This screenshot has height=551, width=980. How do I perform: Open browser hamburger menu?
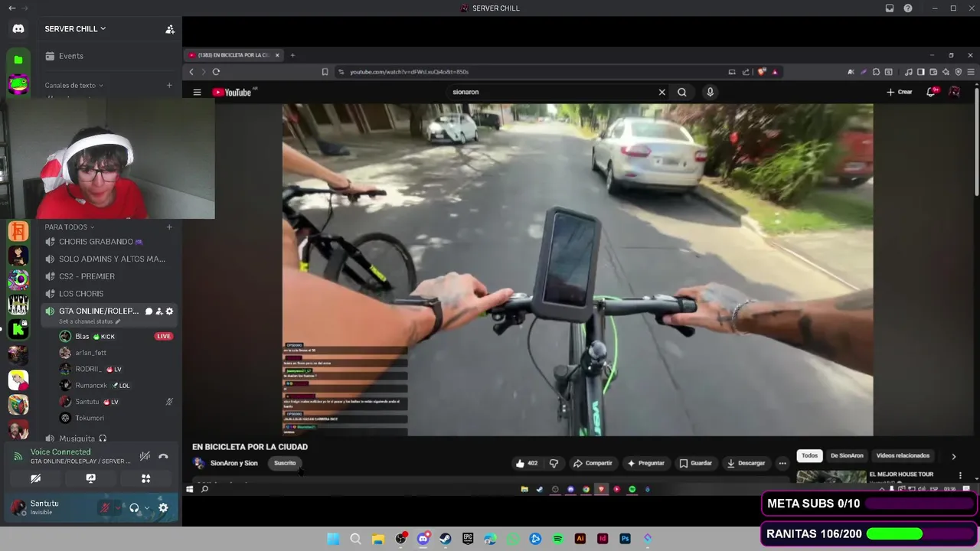tap(971, 72)
